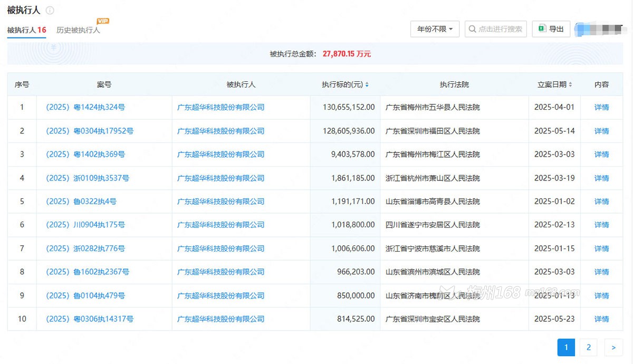The height and width of the screenshot is (364, 633).
Task: Open 详情 for row dated 2025-03-19
Action: (601, 178)
